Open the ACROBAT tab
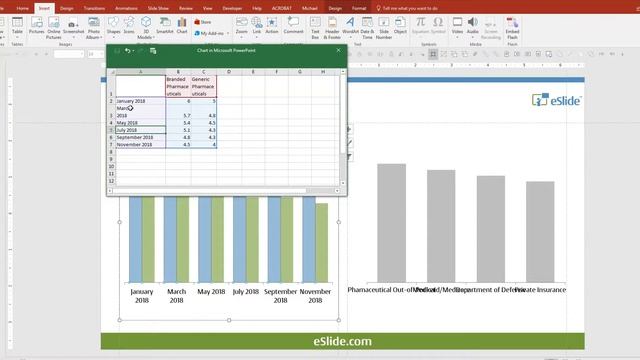Screen dimensions: 640x360 tap(282, 8)
